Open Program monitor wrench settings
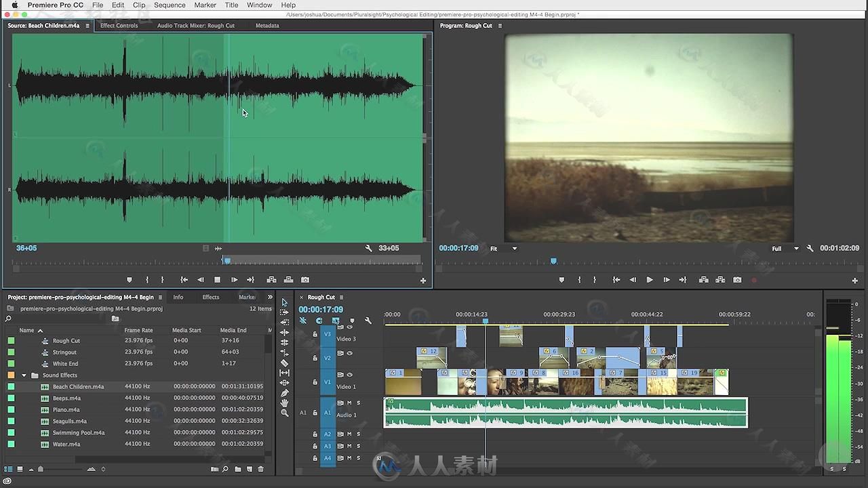This screenshot has width=868, height=488. pyautogui.click(x=810, y=248)
